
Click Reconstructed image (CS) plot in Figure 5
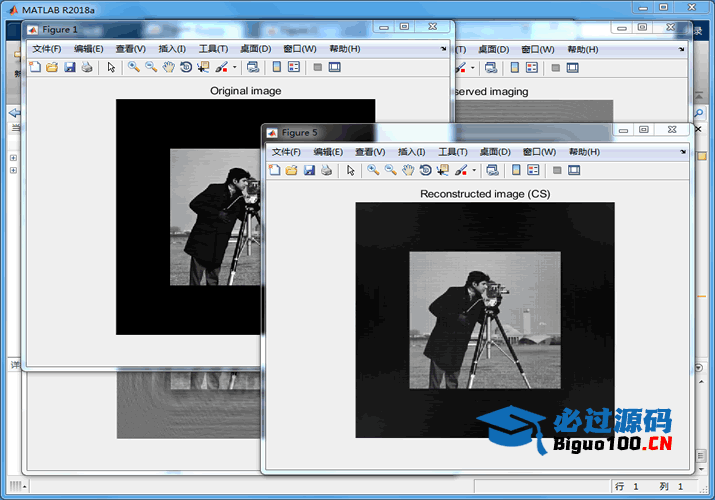(x=485, y=320)
